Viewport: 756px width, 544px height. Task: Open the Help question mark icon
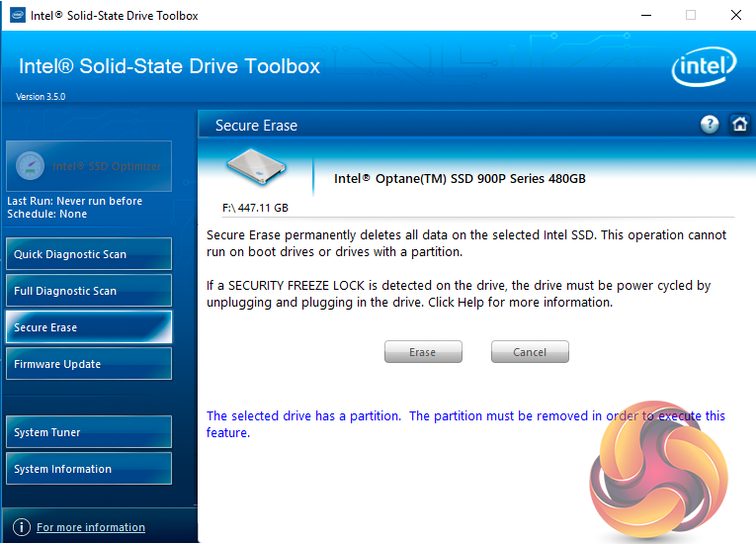[x=710, y=125]
